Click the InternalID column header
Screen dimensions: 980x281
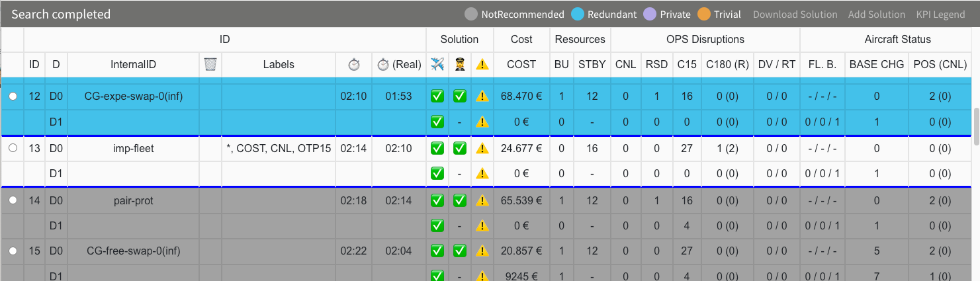[134, 65]
